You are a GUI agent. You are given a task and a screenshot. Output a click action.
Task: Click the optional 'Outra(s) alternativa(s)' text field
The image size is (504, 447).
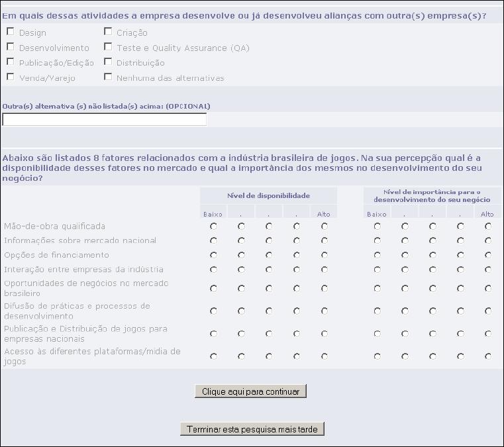click(x=105, y=120)
